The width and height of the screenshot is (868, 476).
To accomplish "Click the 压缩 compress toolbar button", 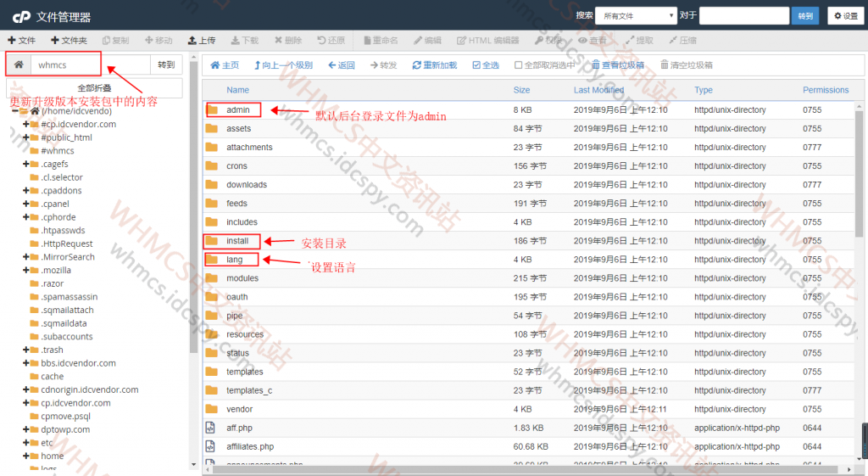I will 682,41.
